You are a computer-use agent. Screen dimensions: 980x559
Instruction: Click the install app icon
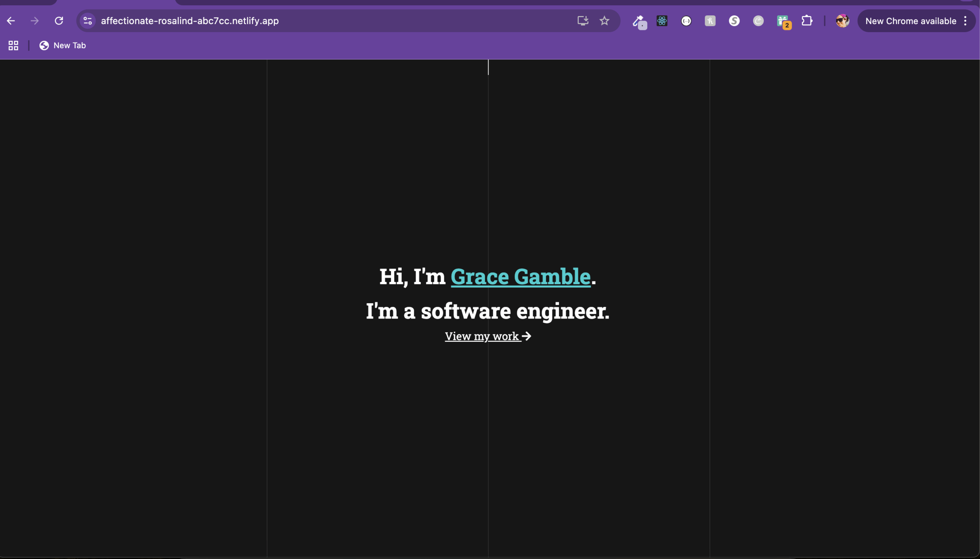(x=583, y=21)
